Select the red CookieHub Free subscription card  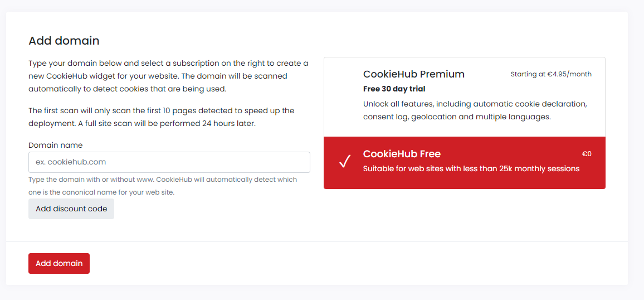(x=465, y=163)
